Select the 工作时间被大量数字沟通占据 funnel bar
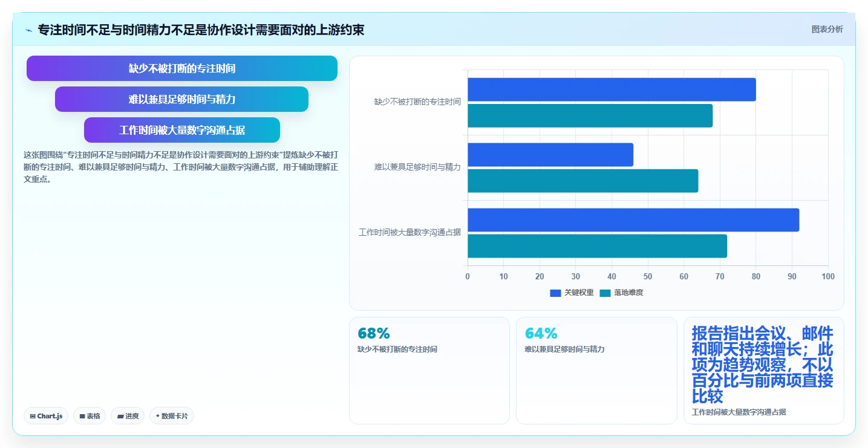Viewport: 868px width, 448px height. [x=182, y=130]
